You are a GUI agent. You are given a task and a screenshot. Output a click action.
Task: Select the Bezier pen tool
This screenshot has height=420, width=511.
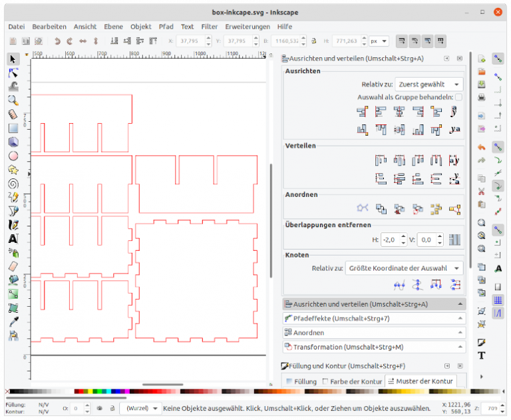(x=13, y=211)
